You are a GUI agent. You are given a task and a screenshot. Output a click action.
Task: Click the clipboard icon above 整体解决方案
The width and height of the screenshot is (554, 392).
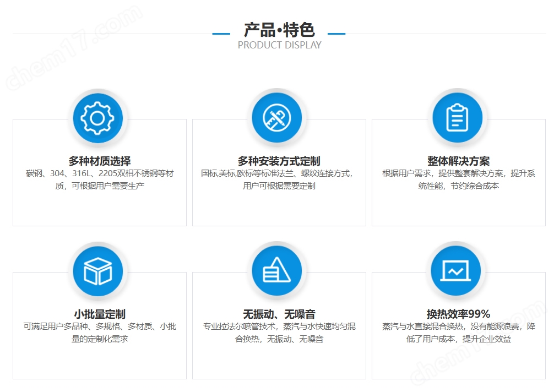click(x=457, y=118)
